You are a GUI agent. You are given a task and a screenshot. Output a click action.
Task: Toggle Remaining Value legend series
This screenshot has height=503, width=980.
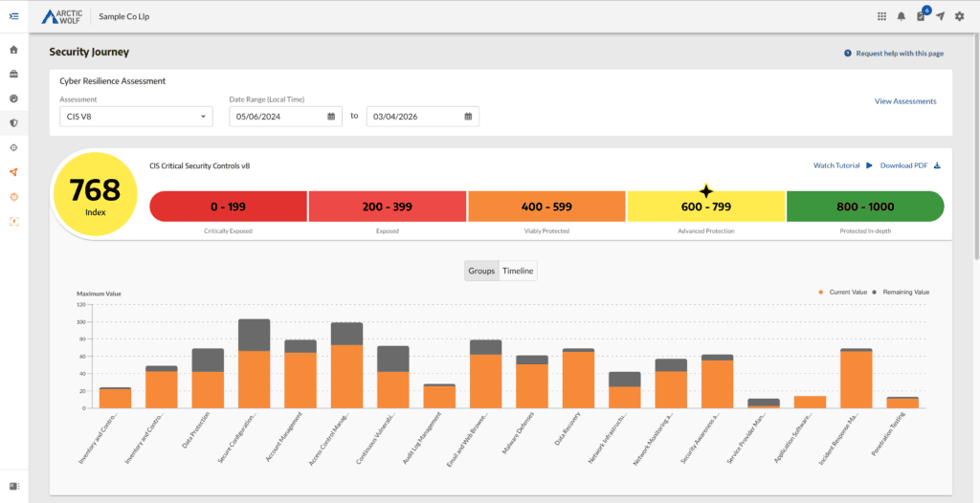coord(901,292)
